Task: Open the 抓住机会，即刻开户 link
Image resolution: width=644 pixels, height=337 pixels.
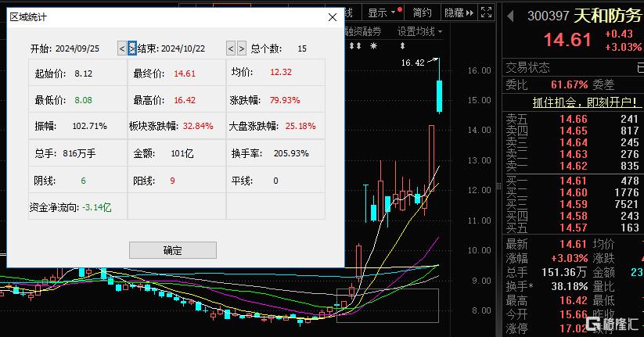Action: tap(585, 102)
